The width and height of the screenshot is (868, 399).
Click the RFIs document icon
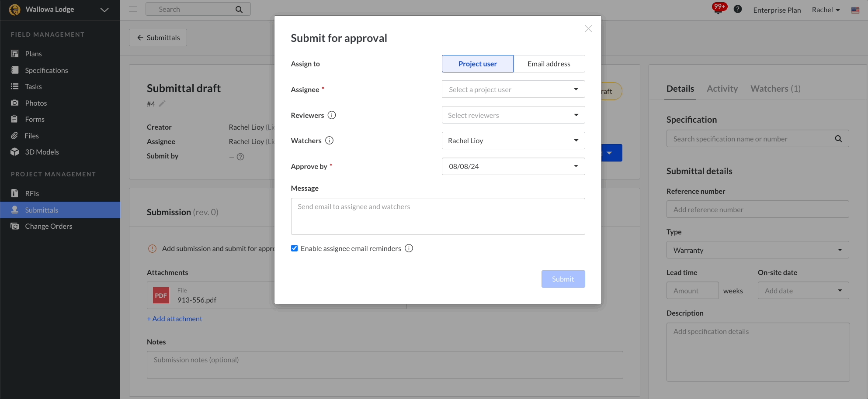click(x=15, y=193)
